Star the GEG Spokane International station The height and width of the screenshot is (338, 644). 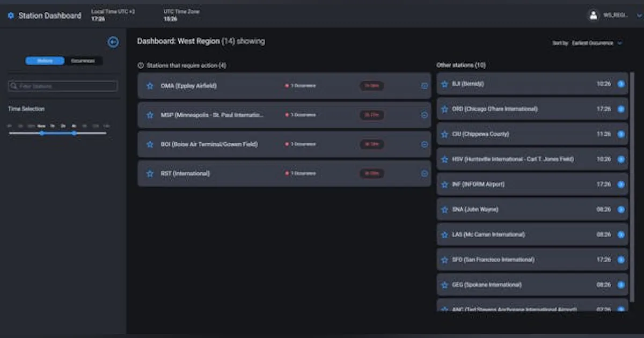coord(444,285)
